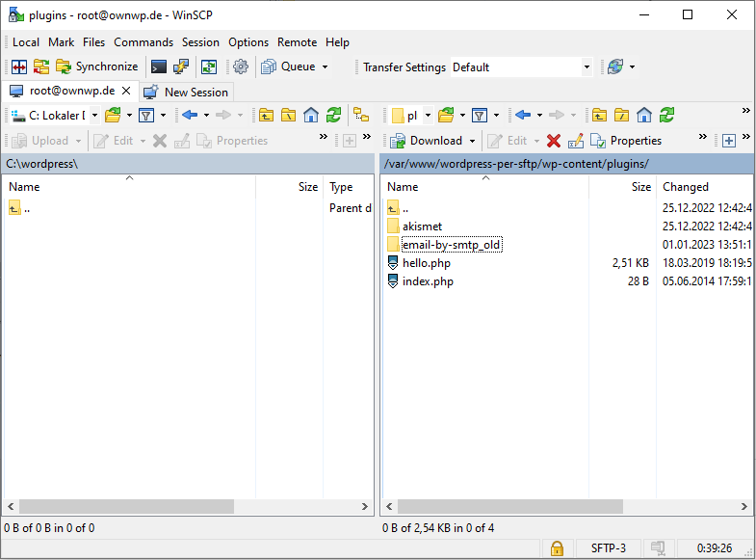Open the Files menu
Screen dimensions: 756x560
(x=93, y=42)
